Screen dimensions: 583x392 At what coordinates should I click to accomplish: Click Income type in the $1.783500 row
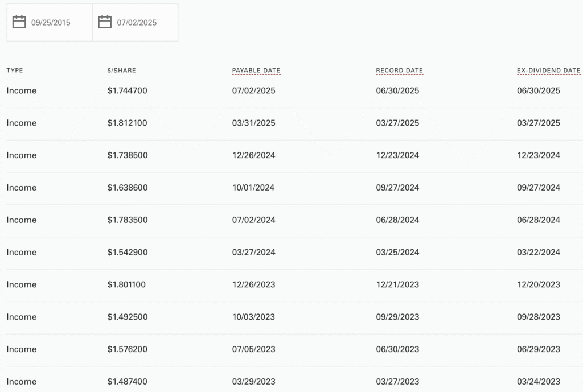click(22, 220)
